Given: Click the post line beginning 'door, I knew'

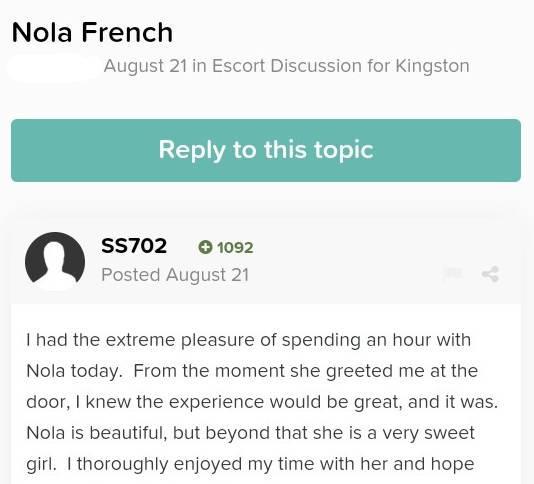Looking at the screenshot, I should coord(262,402).
